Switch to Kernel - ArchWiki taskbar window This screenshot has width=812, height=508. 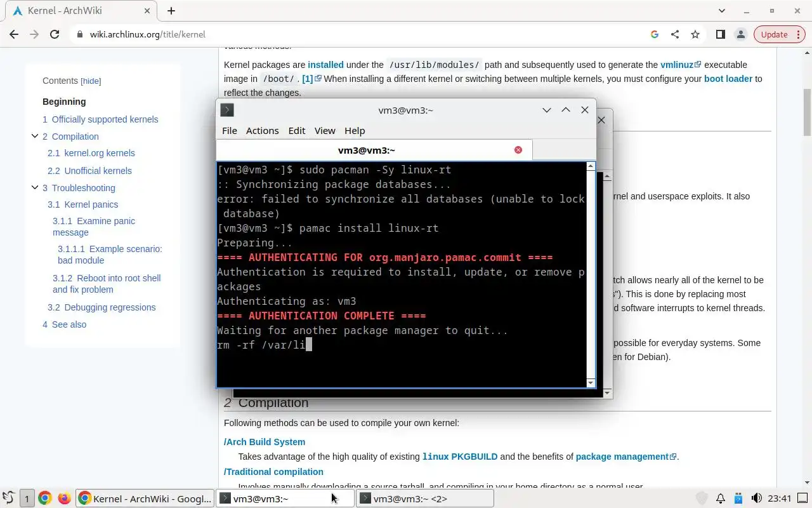coord(145,498)
